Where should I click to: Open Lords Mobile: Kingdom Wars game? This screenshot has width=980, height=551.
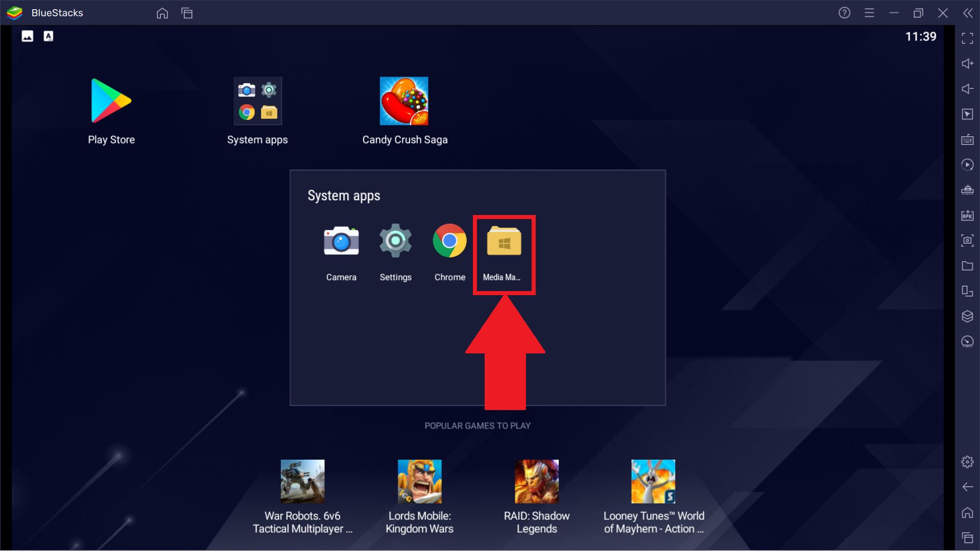pos(419,482)
